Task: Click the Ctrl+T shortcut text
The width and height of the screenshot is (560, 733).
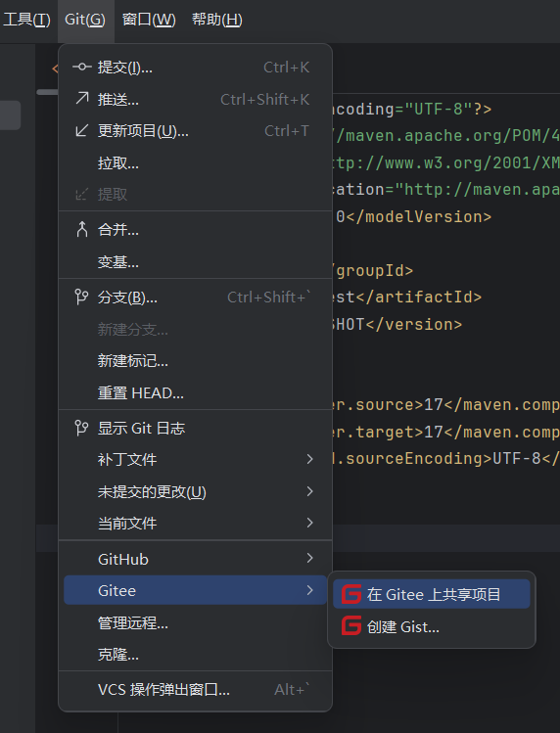Action: [287, 131]
